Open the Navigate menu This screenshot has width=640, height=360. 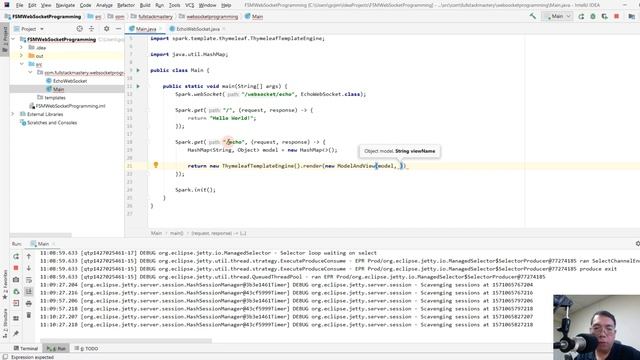[x=65, y=5]
